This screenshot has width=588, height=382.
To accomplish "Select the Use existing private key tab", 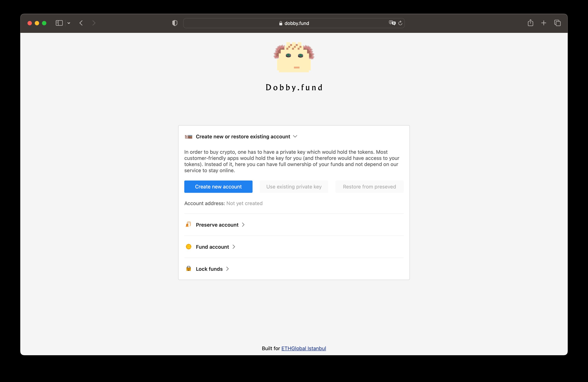I will click(294, 186).
